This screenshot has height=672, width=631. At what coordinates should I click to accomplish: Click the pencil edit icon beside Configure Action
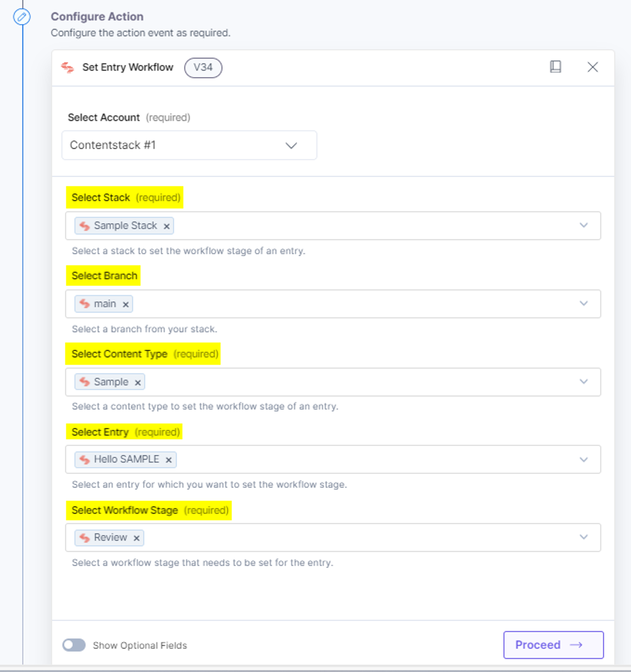click(x=22, y=17)
